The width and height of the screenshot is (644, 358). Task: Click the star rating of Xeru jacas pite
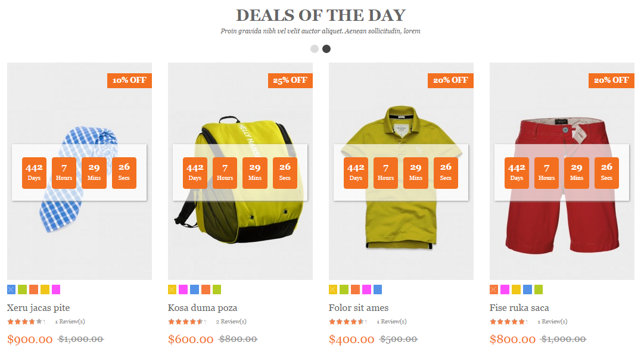[x=26, y=322]
